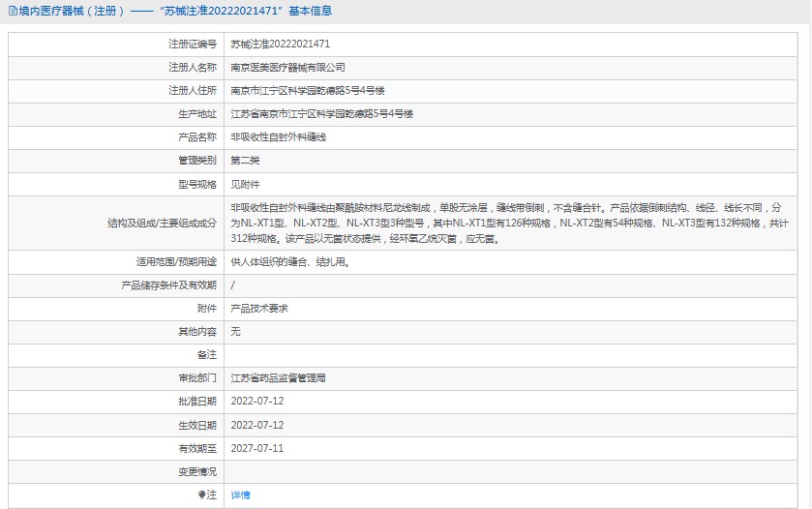Select address 南京市江宁区科学园乾德路5号4号楼
The image size is (812, 509).
308,91
